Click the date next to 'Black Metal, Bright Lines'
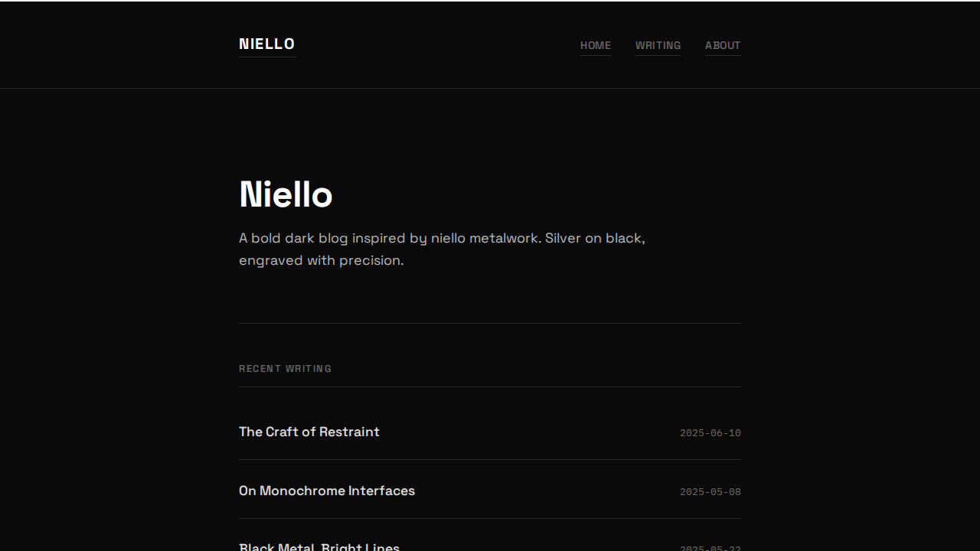The height and width of the screenshot is (551, 980). coord(710,548)
